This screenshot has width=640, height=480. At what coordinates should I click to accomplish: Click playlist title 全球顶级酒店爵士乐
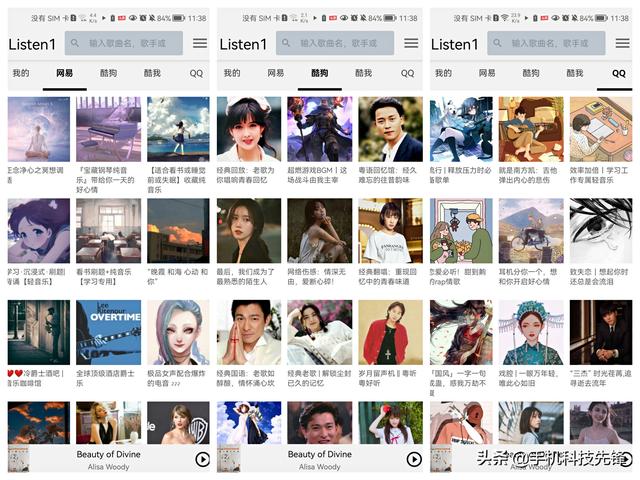point(105,378)
